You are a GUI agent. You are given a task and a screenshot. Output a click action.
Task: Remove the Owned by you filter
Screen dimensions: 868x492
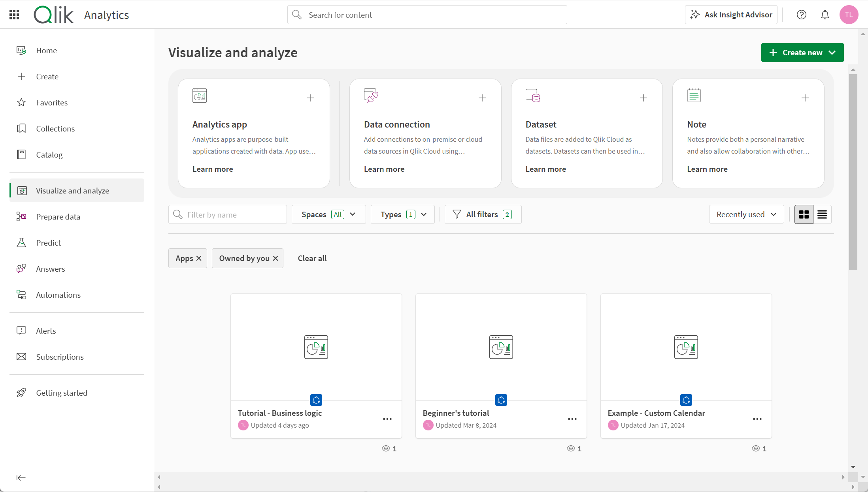(x=275, y=258)
